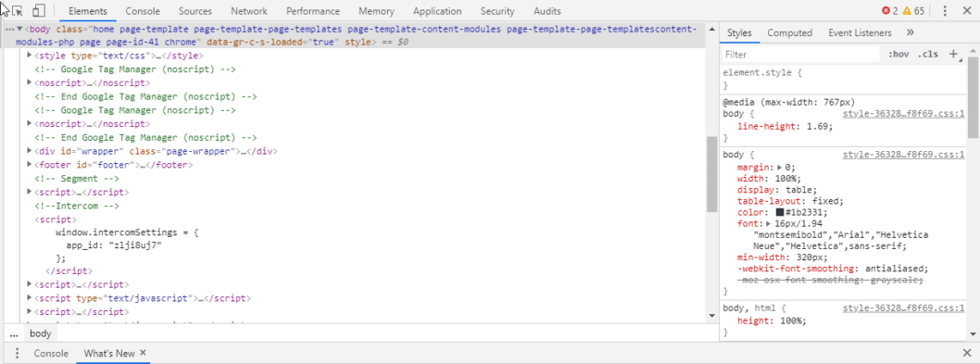Screen dimensions: 980x364
Task: Open the Computed styles tab
Action: pyautogui.click(x=789, y=32)
